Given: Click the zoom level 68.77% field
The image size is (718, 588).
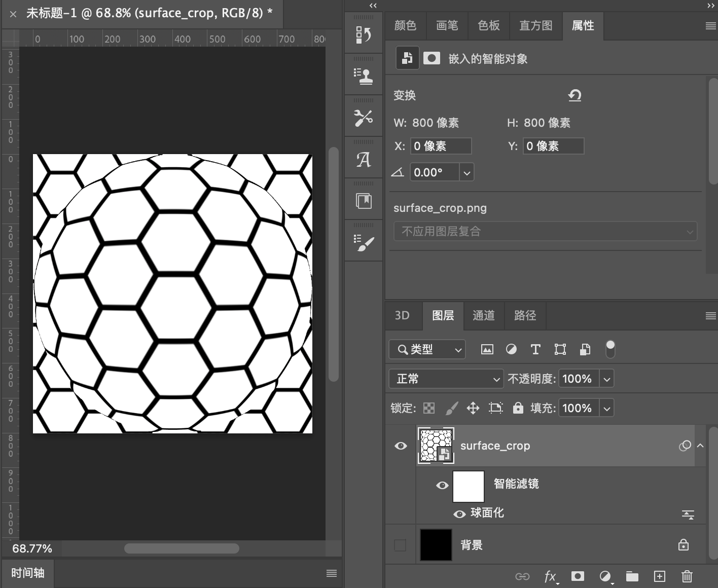Looking at the screenshot, I should click(32, 548).
